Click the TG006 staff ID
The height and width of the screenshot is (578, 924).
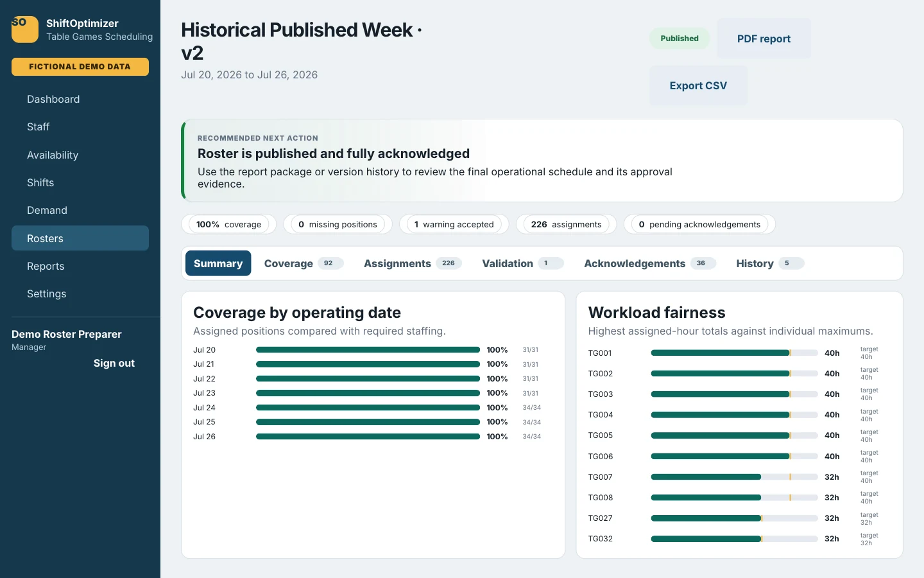coord(601,457)
